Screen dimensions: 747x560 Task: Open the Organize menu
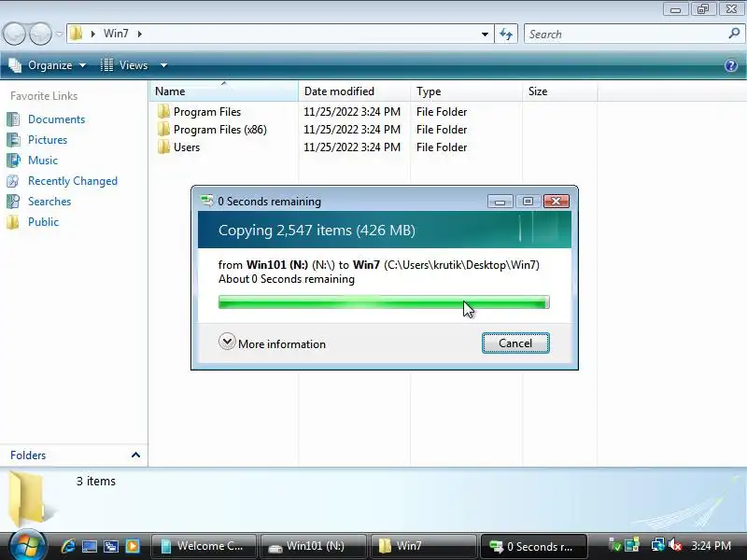tap(48, 65)
